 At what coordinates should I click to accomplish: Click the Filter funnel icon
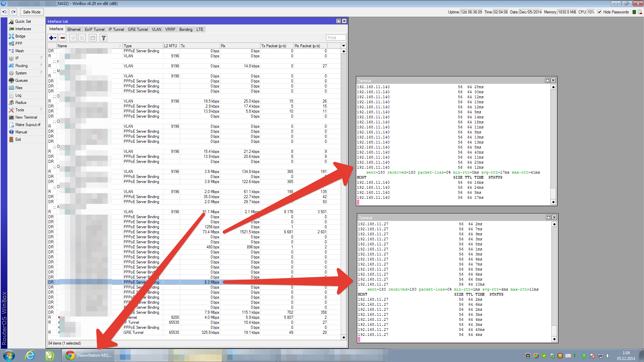(104, 38)
